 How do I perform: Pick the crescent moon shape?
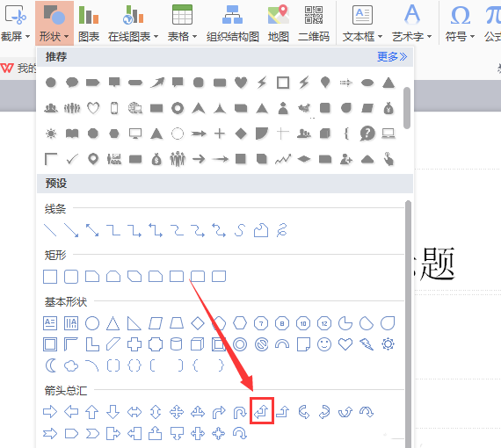coord(50,365)
